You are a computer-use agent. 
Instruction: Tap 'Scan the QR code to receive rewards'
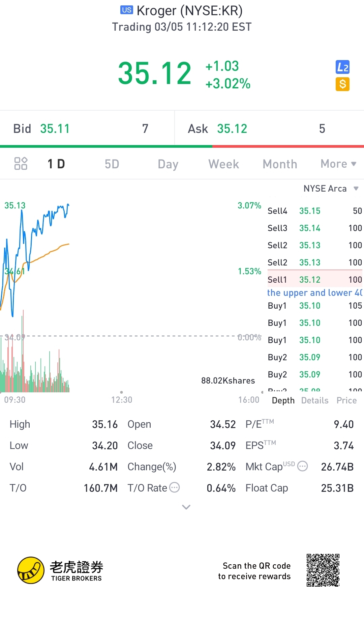click(254, 571)
